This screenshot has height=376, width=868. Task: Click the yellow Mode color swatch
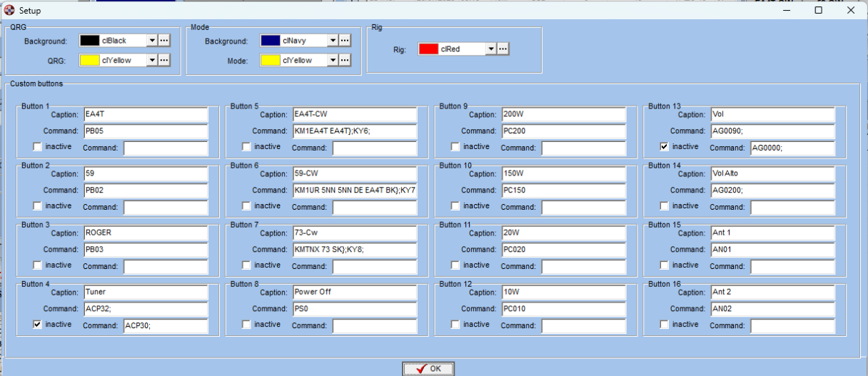coord(270,61)
